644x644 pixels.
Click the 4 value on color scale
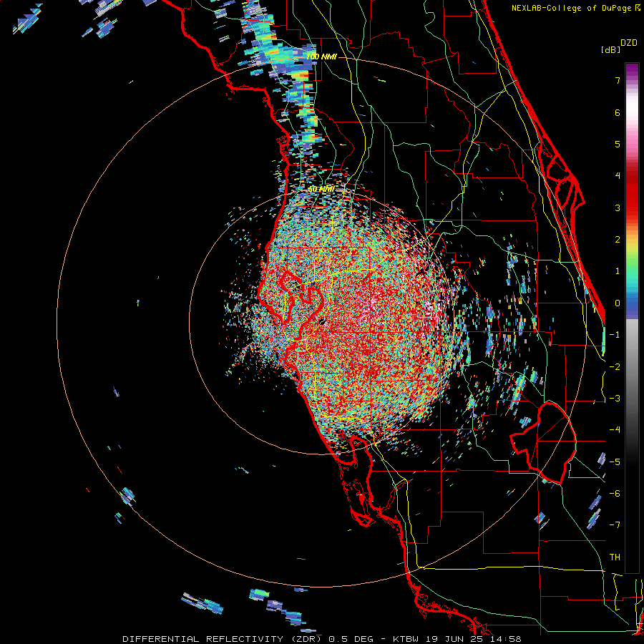[x=618, y=176]
